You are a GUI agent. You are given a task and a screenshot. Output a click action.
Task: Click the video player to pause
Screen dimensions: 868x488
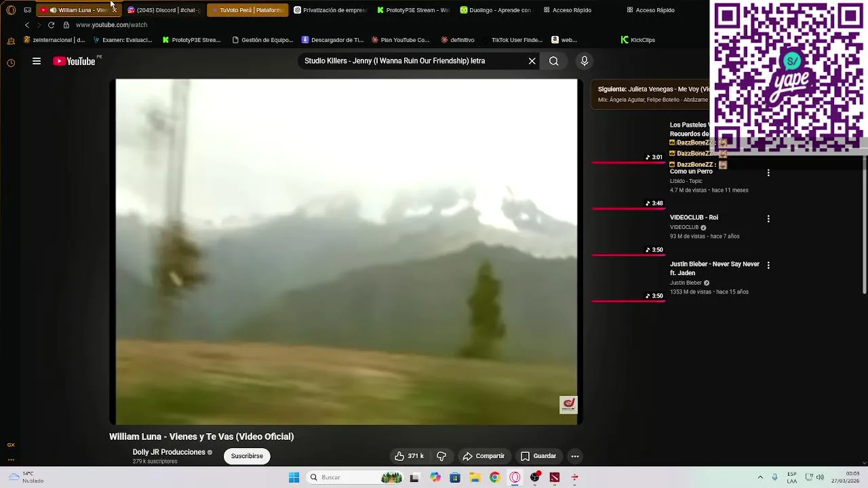(347, 252)
